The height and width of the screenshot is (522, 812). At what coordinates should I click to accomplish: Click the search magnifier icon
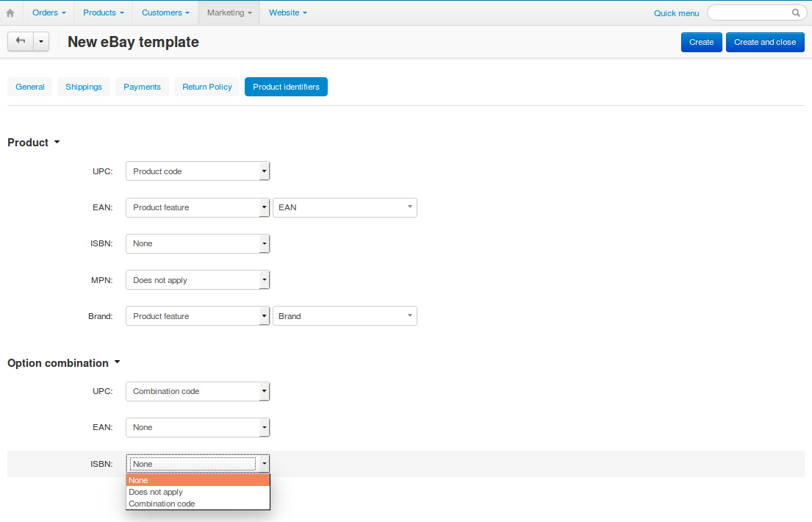[x=796, y=13]
